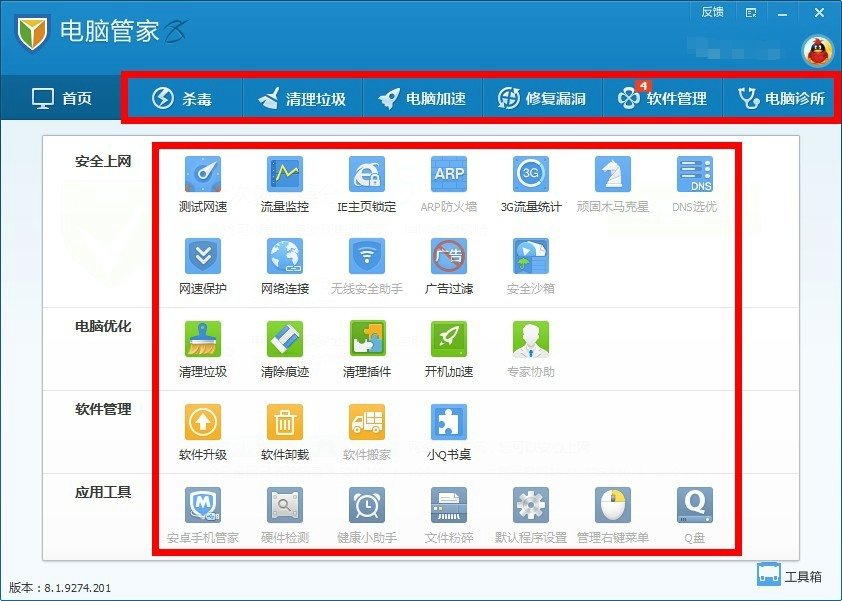The height and width of the screenshot is (601, 842).
Task: Click the 反馈 feedback link
Action: click(x=713, y=11)
